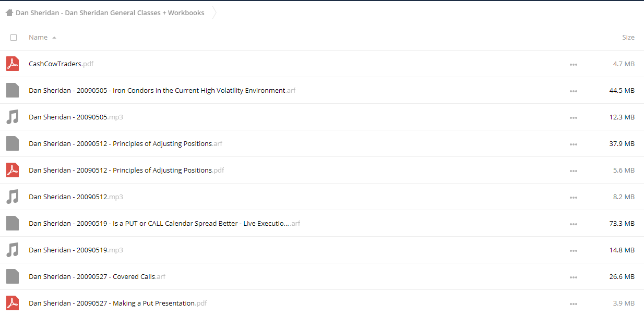Open Making a Put Presentation.pdf
Image resolution: width=644 pixels, height=316 pixels.
click(x=117, y=303)
